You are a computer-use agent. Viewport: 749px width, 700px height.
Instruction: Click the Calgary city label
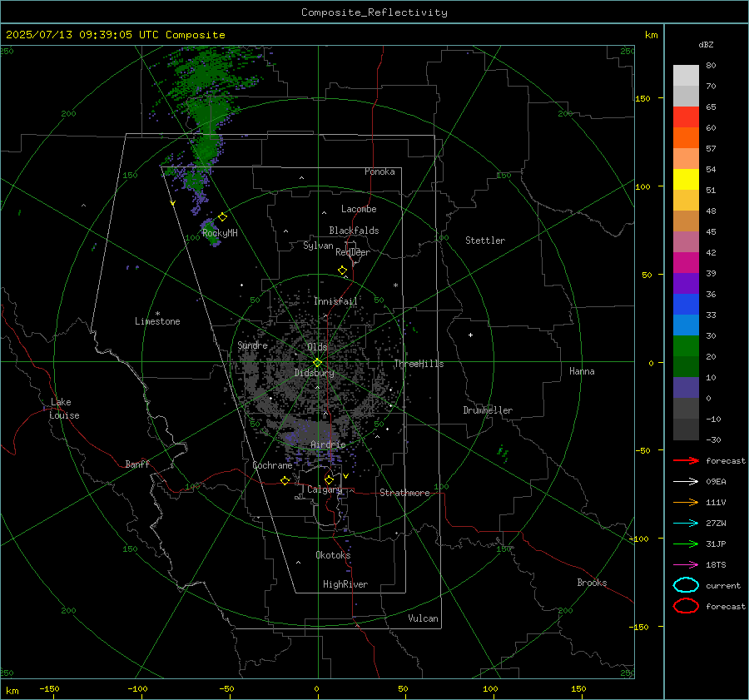pos(325,489)
